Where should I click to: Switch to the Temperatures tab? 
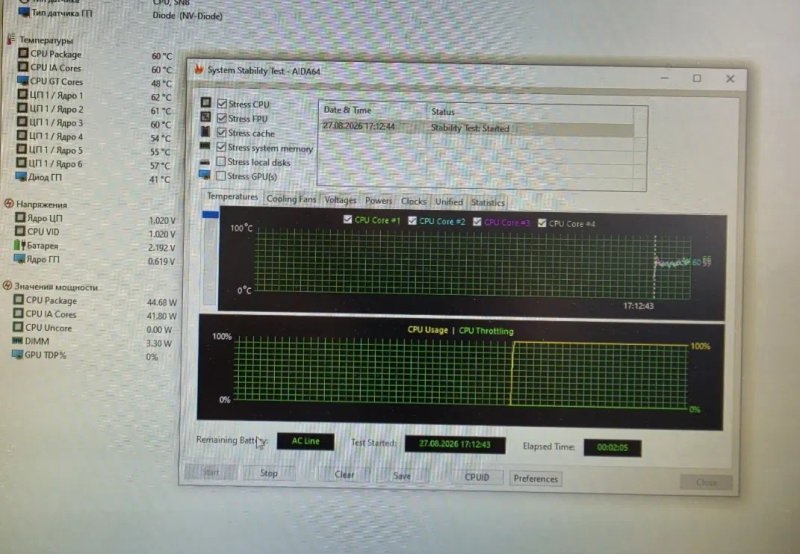click(x=232, y=196)
